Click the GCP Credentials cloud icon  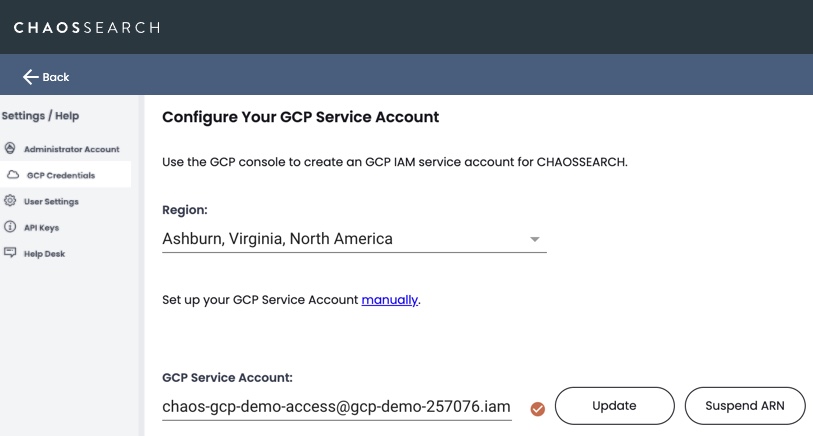pos(13,175)
